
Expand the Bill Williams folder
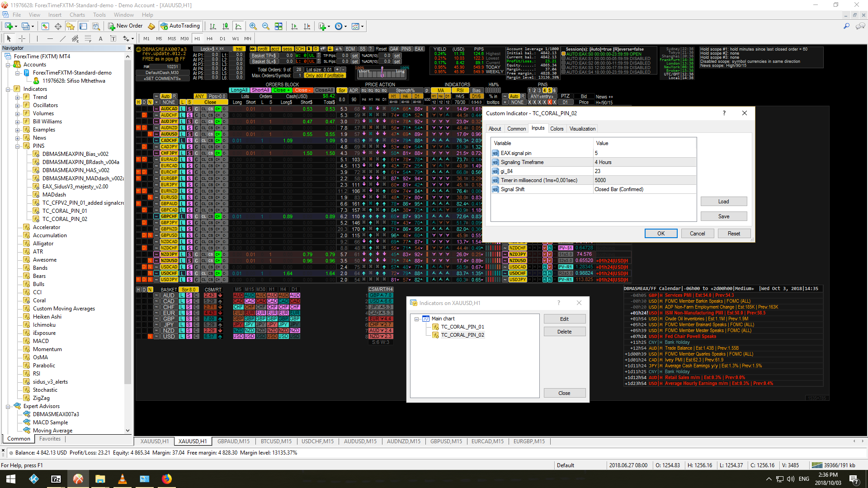(18, 122)
